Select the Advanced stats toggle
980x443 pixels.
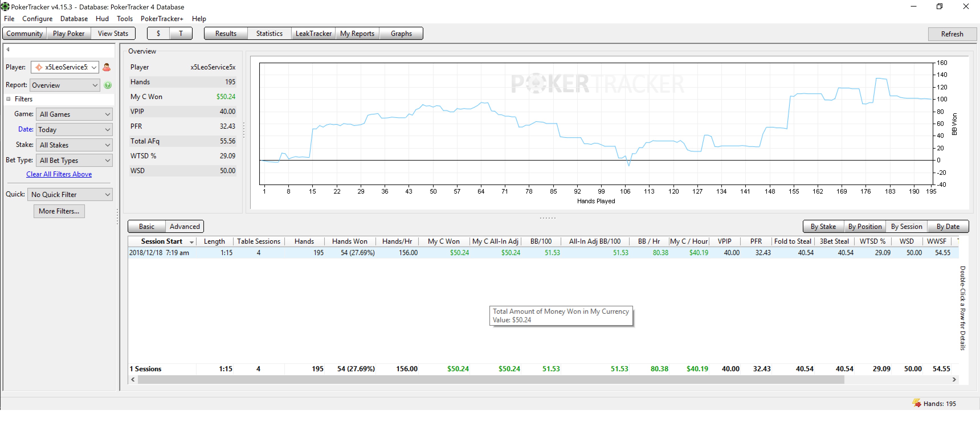coord(185,227)
